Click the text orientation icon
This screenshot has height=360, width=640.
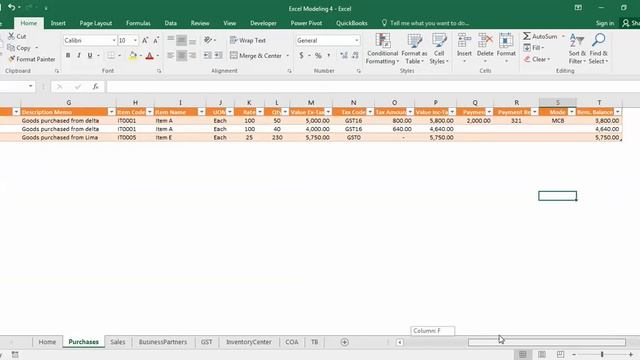[208, 40]
